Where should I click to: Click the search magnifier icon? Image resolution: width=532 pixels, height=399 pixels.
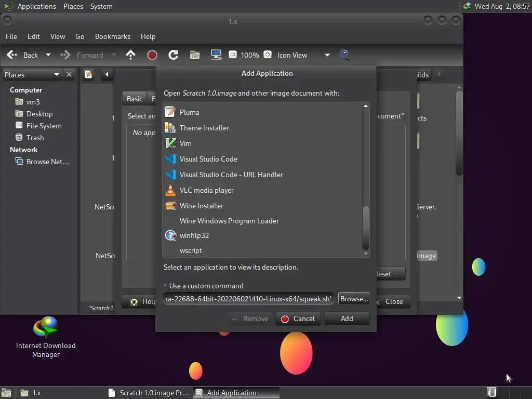coord(344,55)
